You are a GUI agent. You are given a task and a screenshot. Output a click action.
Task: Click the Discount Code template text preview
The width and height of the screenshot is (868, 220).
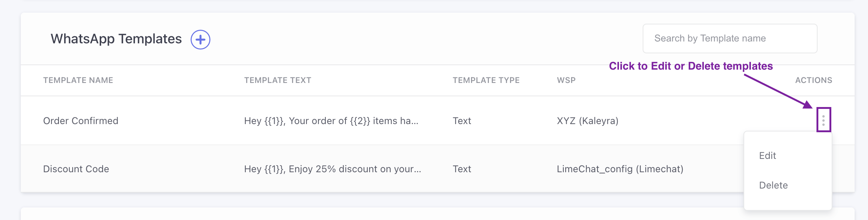pyautogui.click(x=332, y=169)
